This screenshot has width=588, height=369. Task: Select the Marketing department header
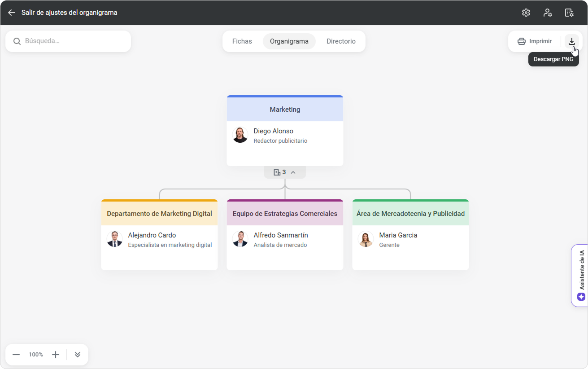285,110
